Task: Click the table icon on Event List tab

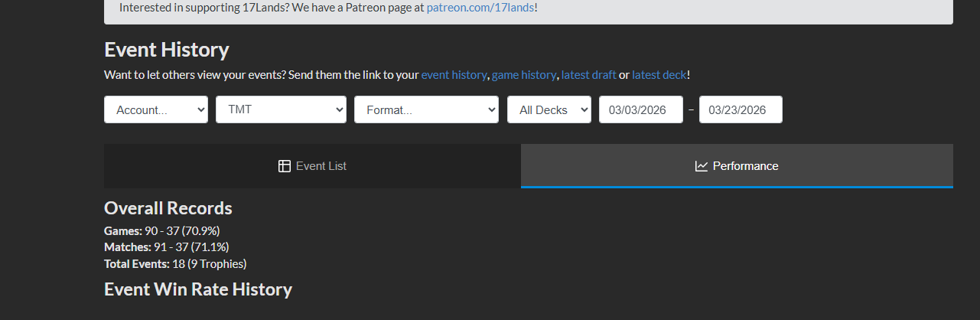Action: click(285, 166)
